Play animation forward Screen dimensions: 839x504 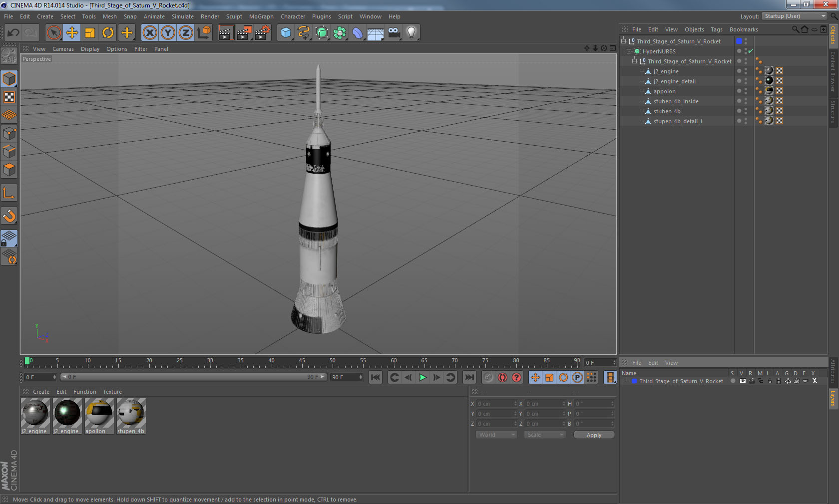[x=422, y=377]
